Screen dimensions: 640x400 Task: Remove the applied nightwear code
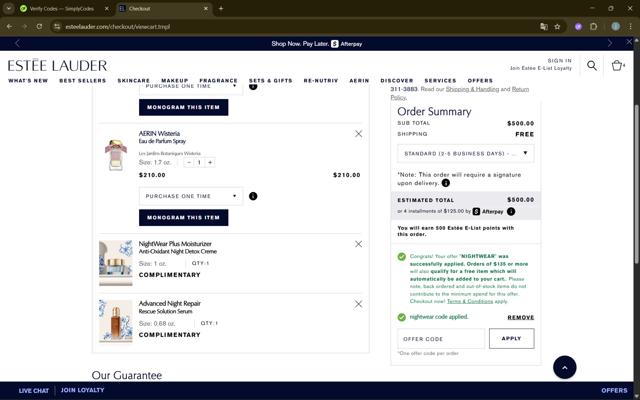click(x=521, y=317)
